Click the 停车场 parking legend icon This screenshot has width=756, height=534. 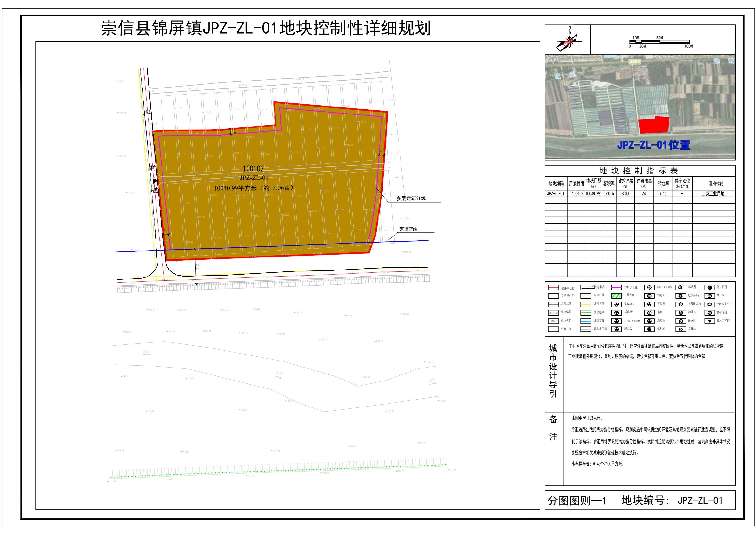pyautogui.click(x=710, y=296)
